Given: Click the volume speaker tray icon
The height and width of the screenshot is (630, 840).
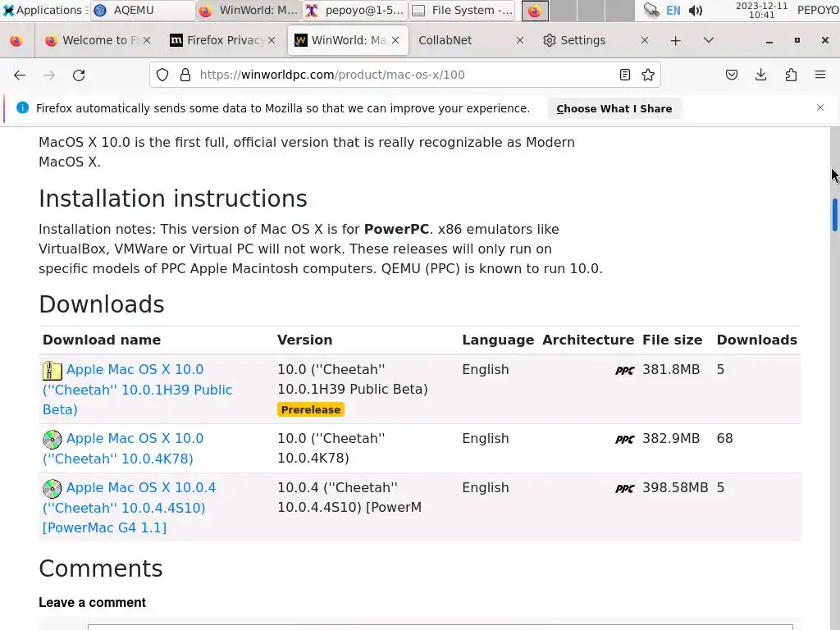Looking at the screenshot, I should click(x=696, y=10).
